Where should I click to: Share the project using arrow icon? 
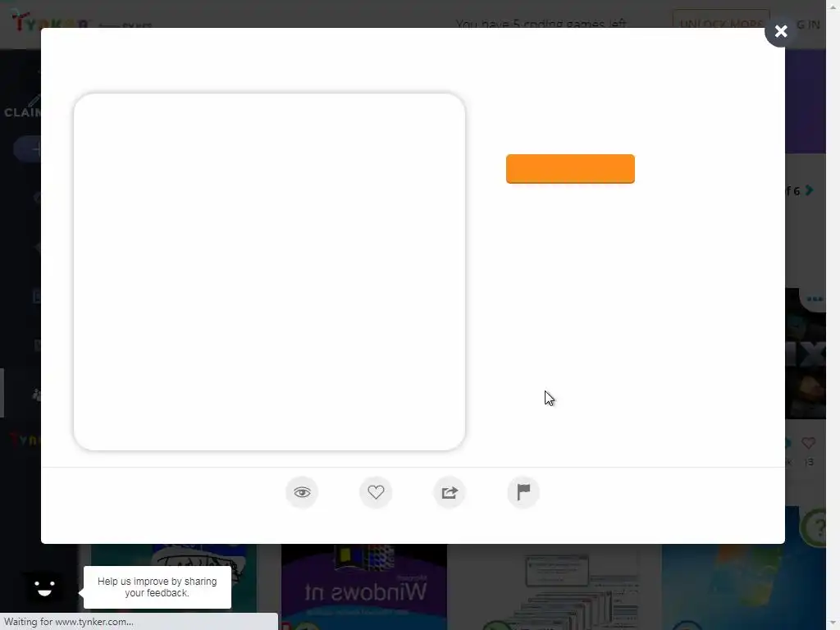click(450, 492)
